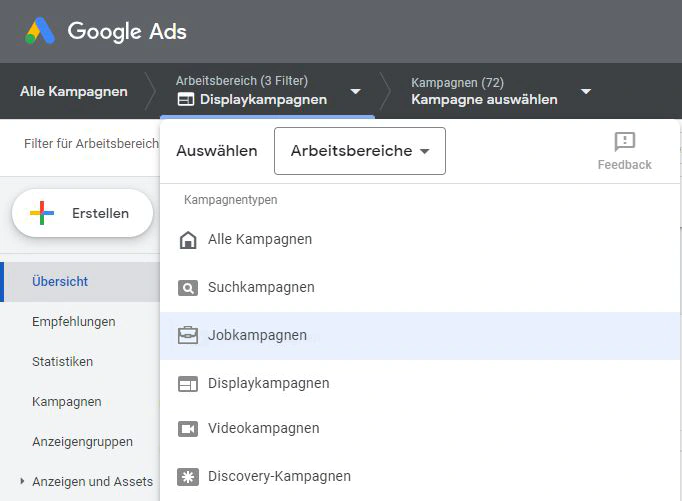Screen dimensions: 682x501
Task: Click the colorful plus icon on Erstellen
Action: click(42, 213)
